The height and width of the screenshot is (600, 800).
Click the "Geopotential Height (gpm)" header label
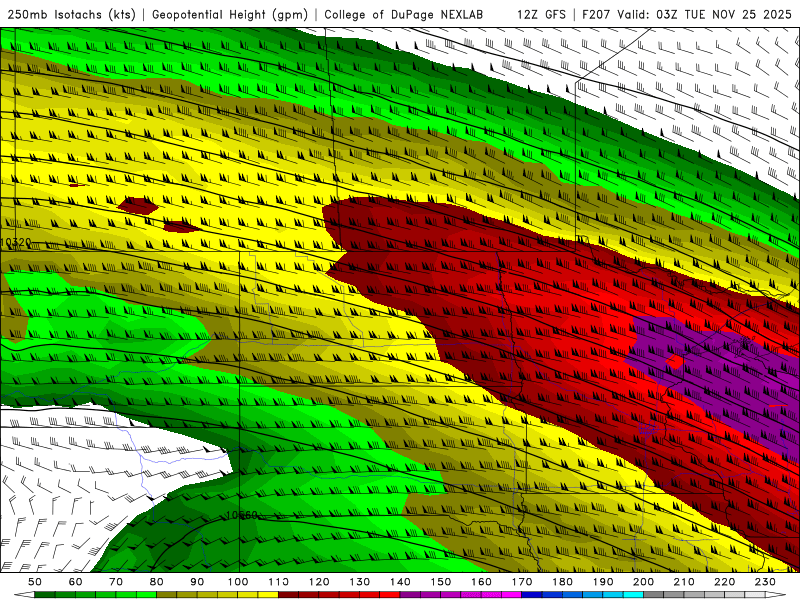point(230,14)
